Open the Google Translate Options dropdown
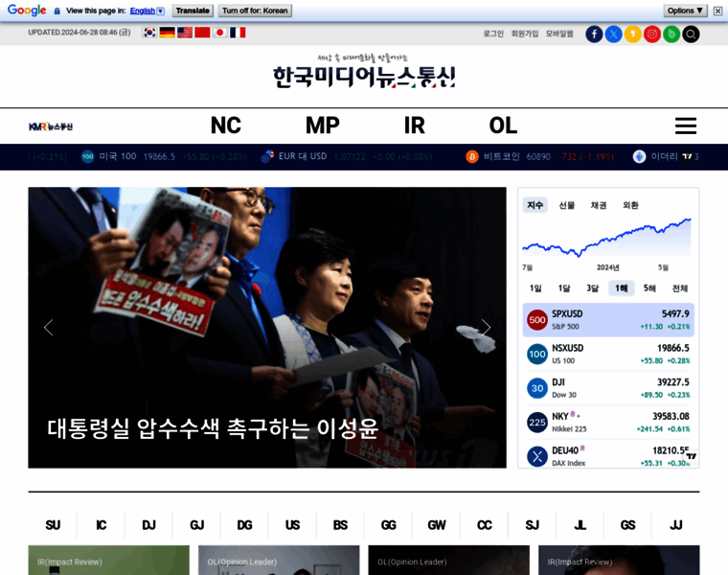 click(x=685, y=11)
